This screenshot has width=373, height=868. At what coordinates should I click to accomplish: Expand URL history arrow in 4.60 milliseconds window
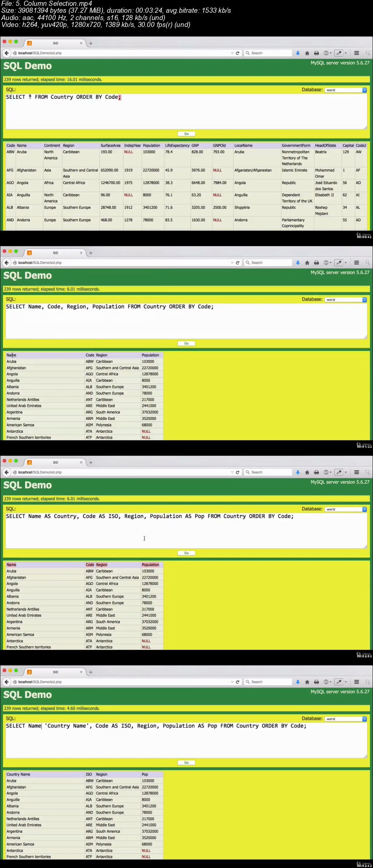232,682
